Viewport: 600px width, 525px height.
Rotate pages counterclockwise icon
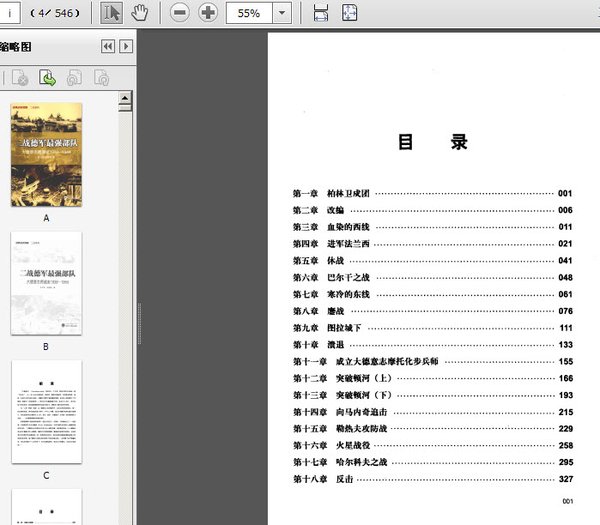click(74, 78)
